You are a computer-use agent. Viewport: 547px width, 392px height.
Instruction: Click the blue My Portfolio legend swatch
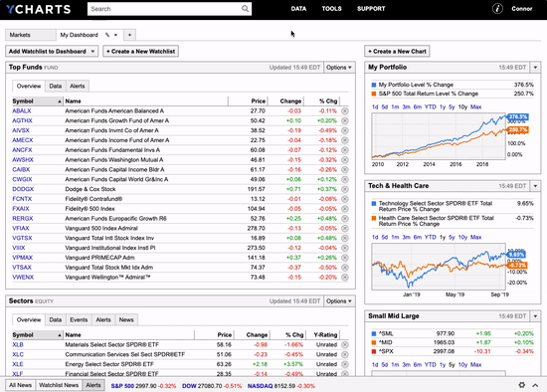coord(374,85)
